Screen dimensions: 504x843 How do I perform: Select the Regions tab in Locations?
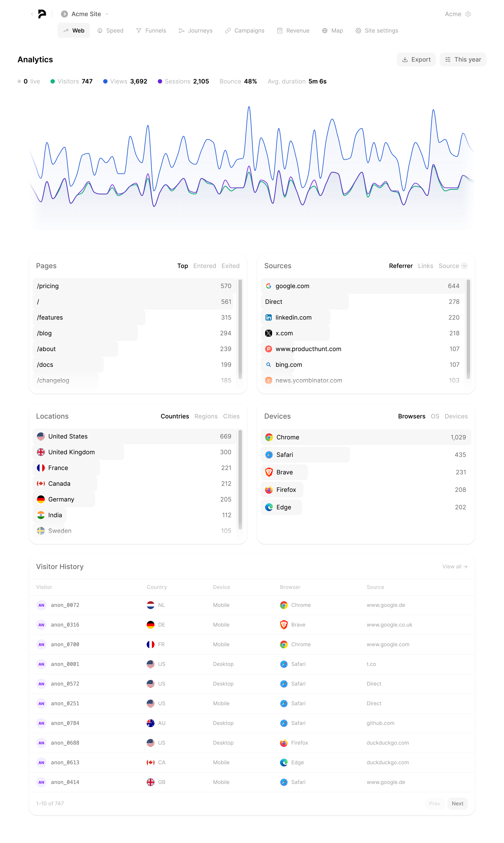tap(206, 416)
